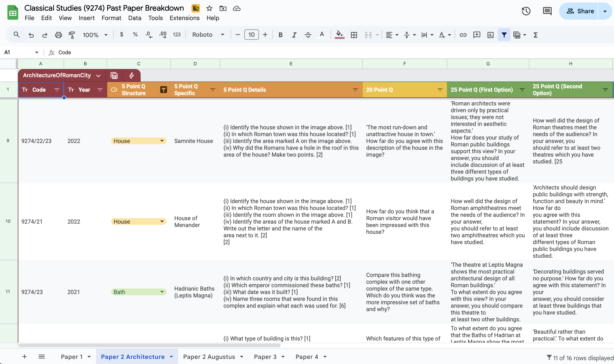
Task: Open version history clock icon
Action: click(x=526, y=11)
